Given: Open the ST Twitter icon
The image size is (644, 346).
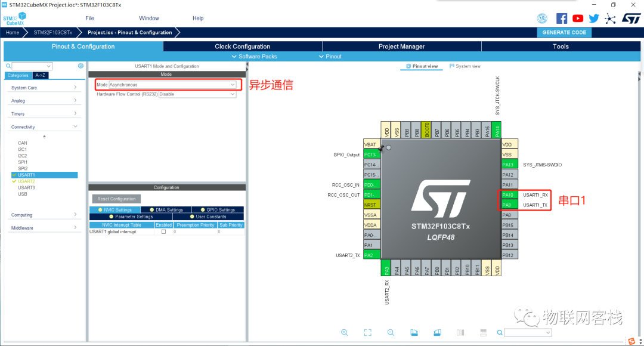Looking at the screenshot, I should coord(594,18).
